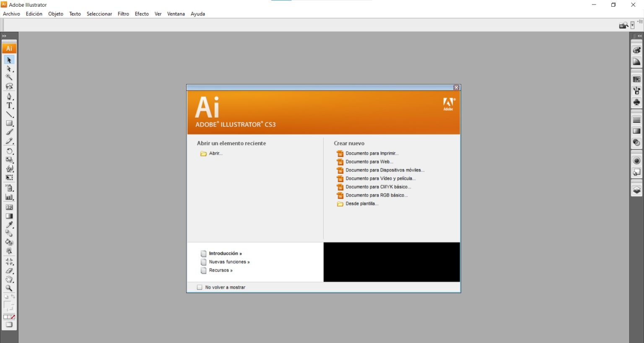This screenshot has height=343, width=644.
Task: Show the Symbols panel club icon
Action: coord(636,102)
